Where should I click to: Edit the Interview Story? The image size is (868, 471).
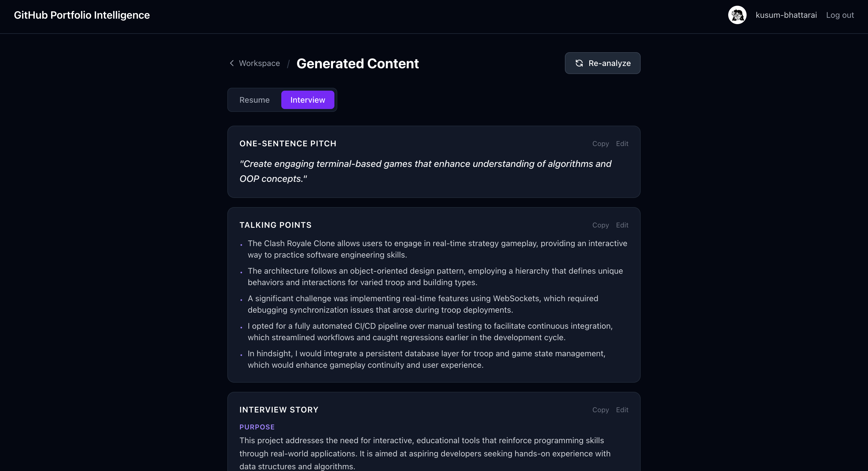(622, 410)
